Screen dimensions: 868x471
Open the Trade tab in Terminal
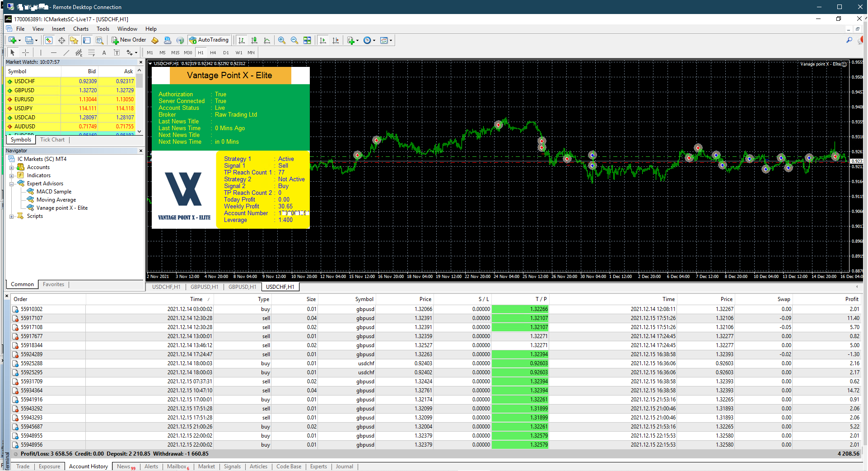coord(23,466)
